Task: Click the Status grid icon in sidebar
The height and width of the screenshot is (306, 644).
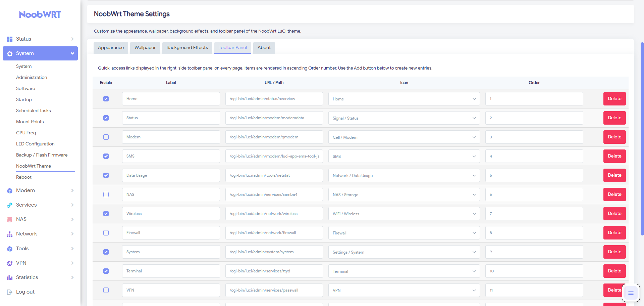Action: coord(10,39)
